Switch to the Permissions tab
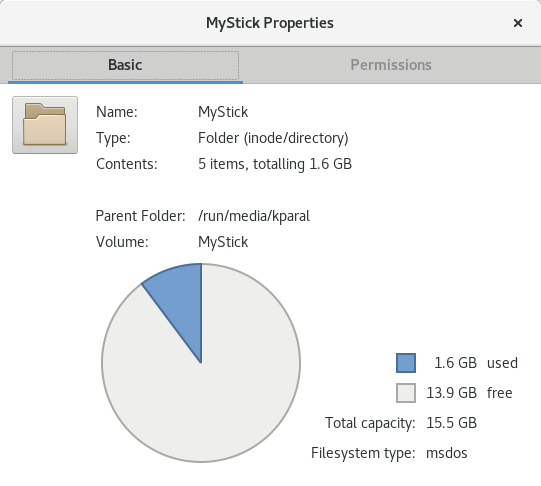 tap(391, 65)
